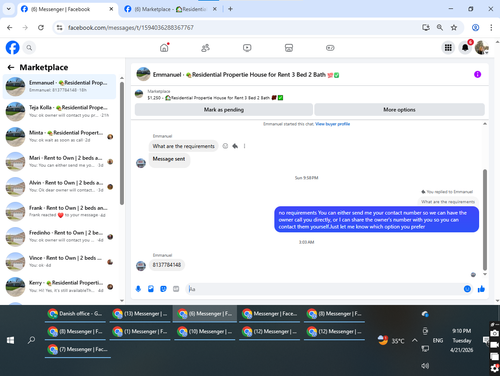
Task: Open Alvin Rent to Own conversation
Action: 59,187
